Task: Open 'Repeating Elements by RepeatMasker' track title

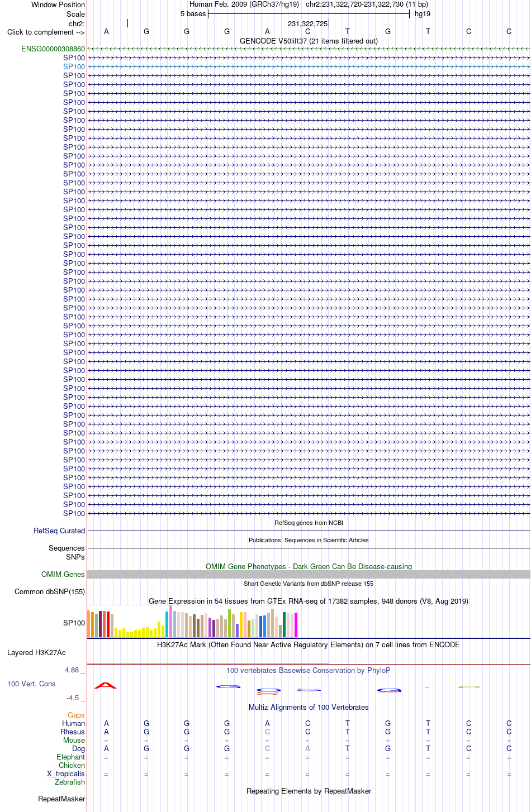Action: 309,791
